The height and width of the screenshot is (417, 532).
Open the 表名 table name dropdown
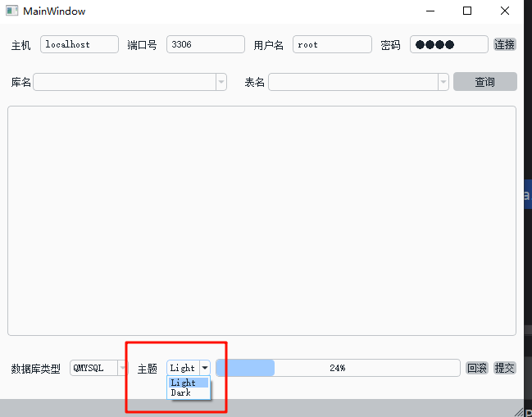(358, 82)
